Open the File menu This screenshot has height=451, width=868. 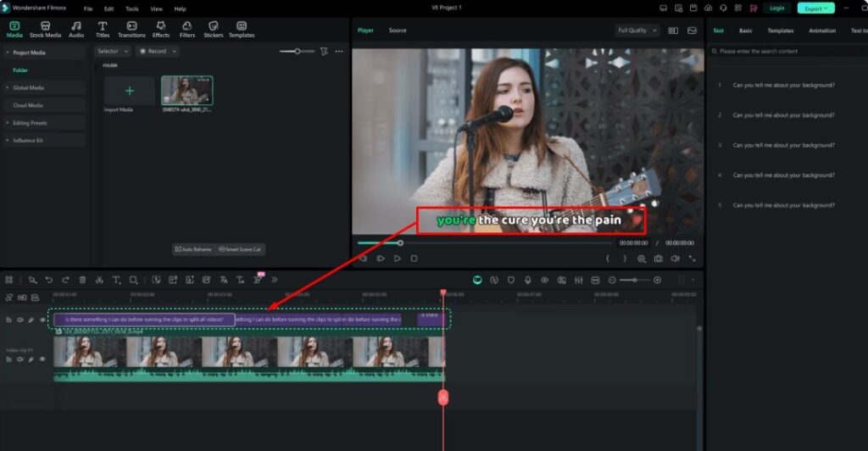coord(88,8)
